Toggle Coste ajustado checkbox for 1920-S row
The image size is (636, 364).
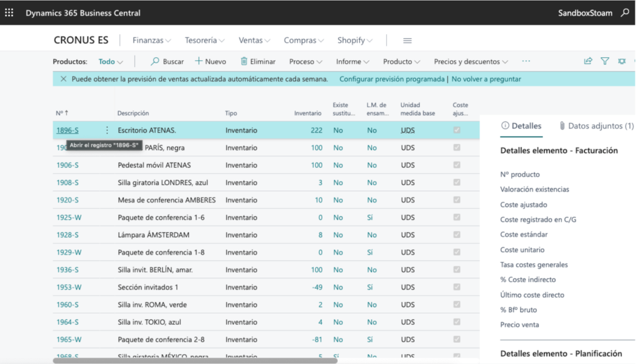point(457,199)
